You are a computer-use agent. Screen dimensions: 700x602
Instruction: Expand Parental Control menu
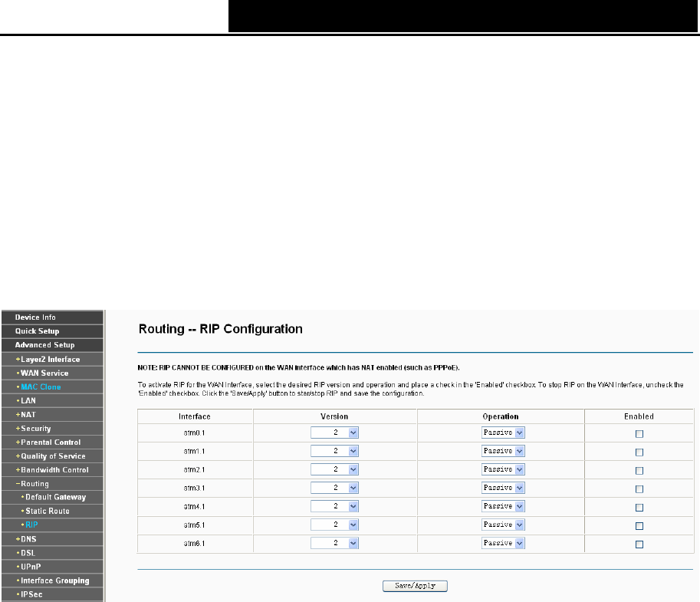coord(52,442)
